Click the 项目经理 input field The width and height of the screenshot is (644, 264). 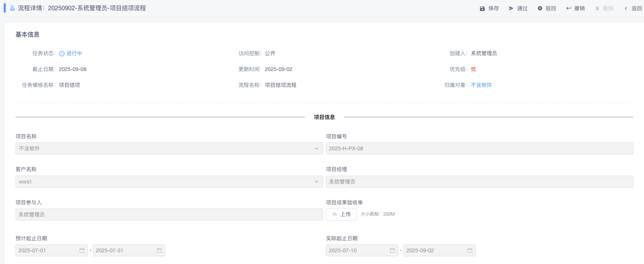coord(479,182)
